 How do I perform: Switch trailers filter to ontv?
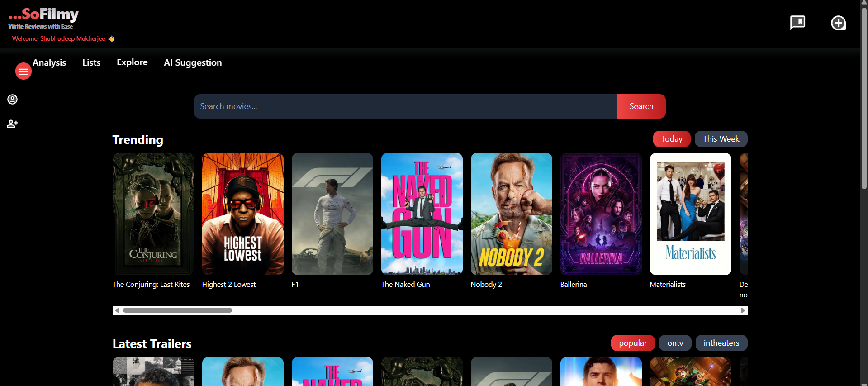click(675, 343)
